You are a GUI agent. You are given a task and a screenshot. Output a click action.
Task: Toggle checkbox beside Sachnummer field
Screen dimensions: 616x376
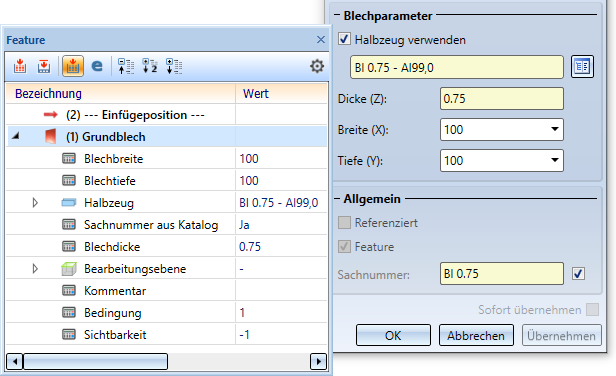578,273
